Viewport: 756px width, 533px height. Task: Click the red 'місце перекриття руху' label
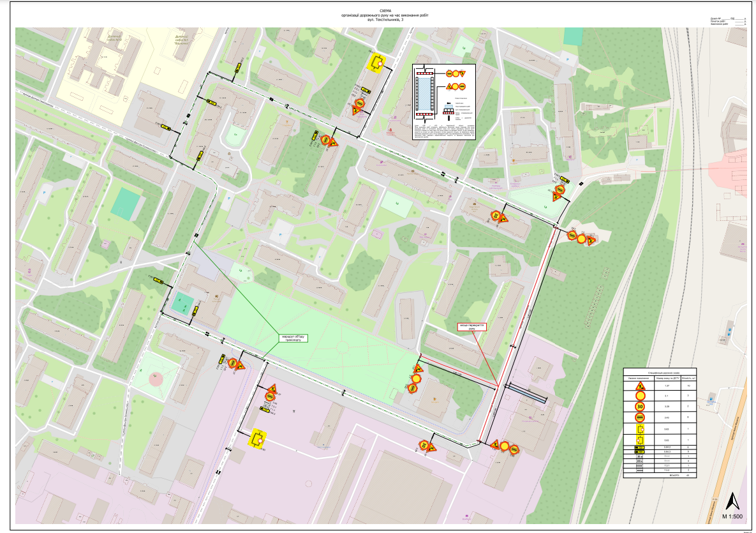point(471,327)
